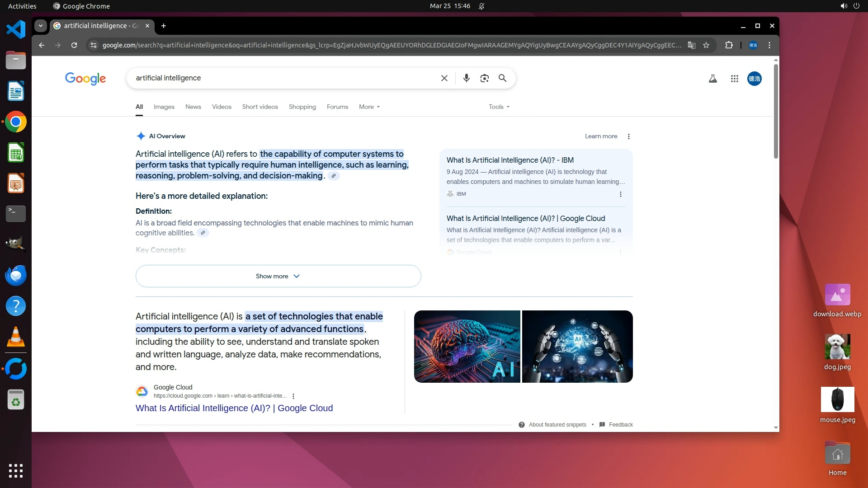The image size is (868, 488).
Task: Open the Google apps grid
Action: [734, 79]
